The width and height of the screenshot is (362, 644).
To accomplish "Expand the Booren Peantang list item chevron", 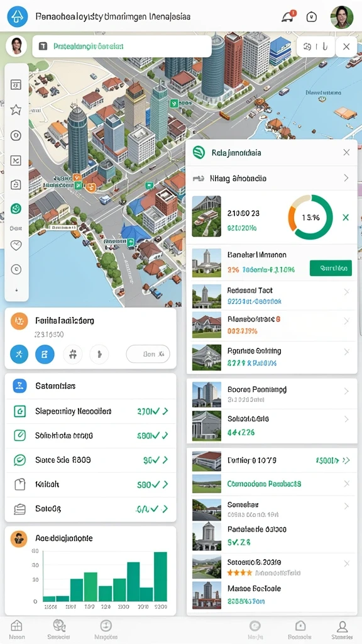I will pos(346,391).
